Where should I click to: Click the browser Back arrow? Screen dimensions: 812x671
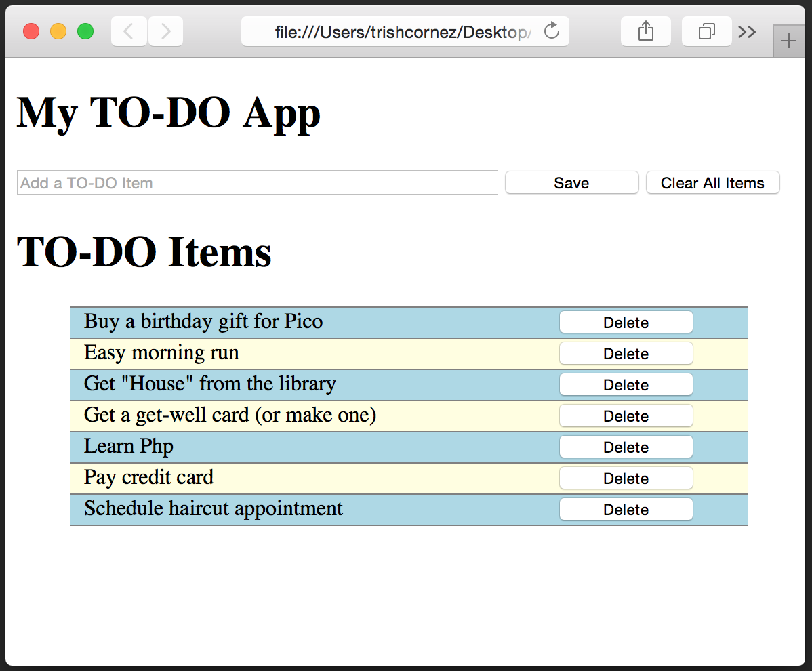tap(129, 31)
